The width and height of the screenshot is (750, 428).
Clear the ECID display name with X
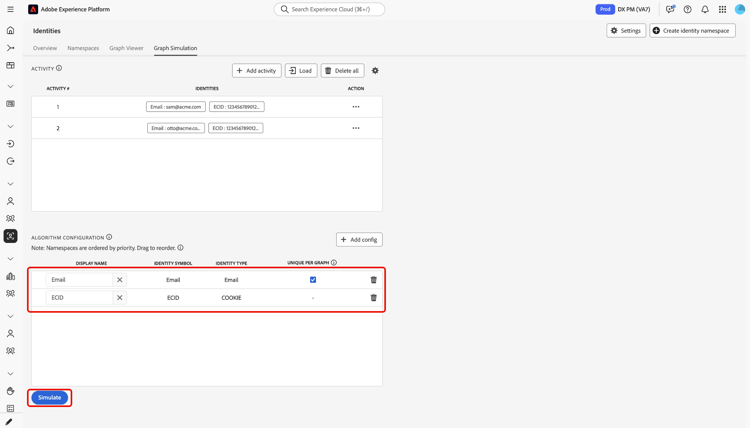[x=120, y=297]
